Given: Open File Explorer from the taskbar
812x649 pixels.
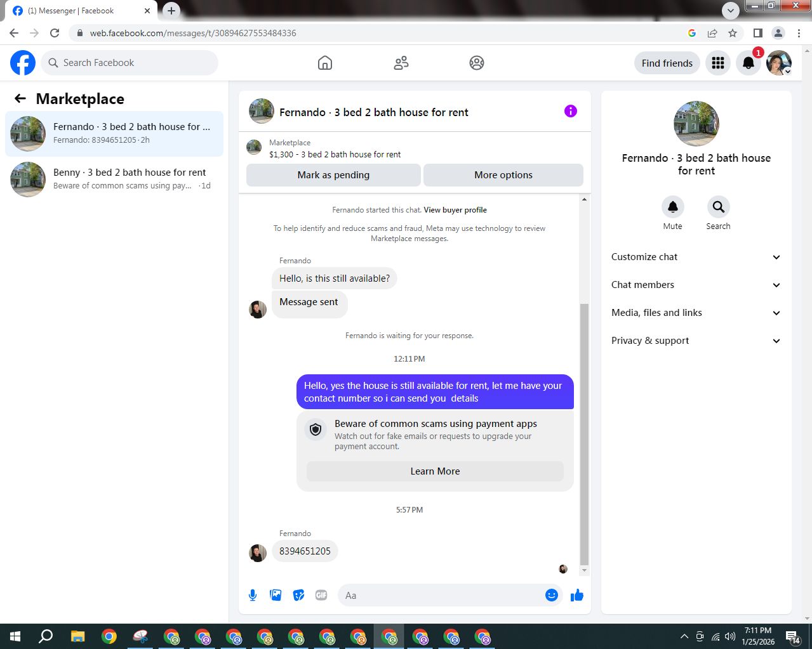Looking at the screenshot, I should pos(77,636).
